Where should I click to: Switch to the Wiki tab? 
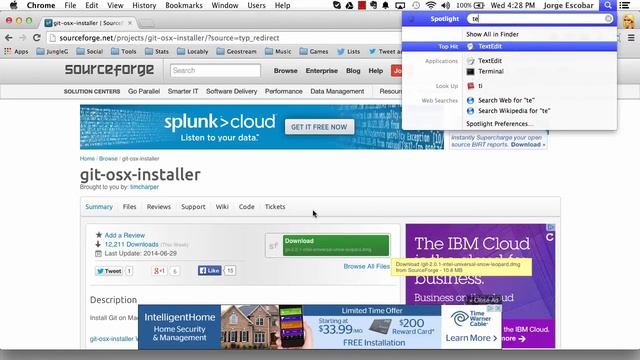pos(222,207)
